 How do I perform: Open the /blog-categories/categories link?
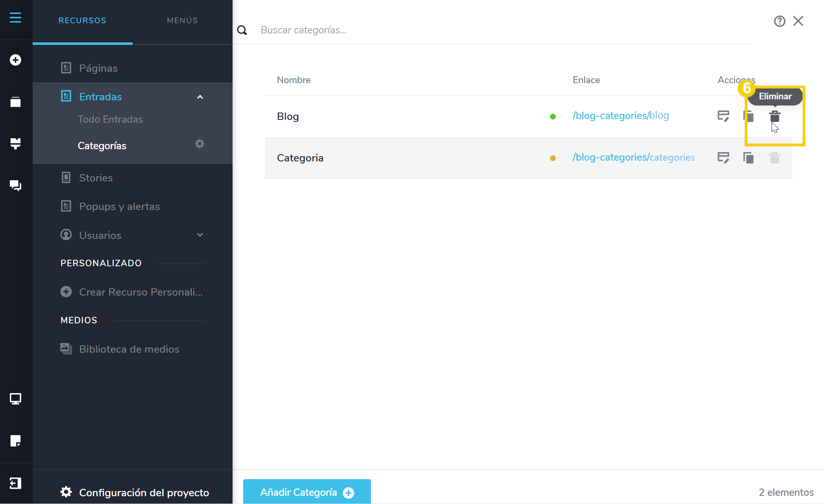(x=633, y=157)
